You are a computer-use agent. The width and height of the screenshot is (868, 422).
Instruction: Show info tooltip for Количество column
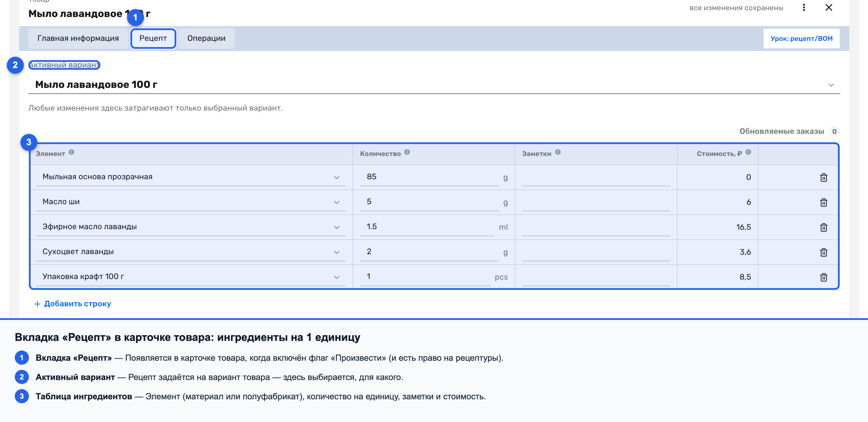(407, 152)
